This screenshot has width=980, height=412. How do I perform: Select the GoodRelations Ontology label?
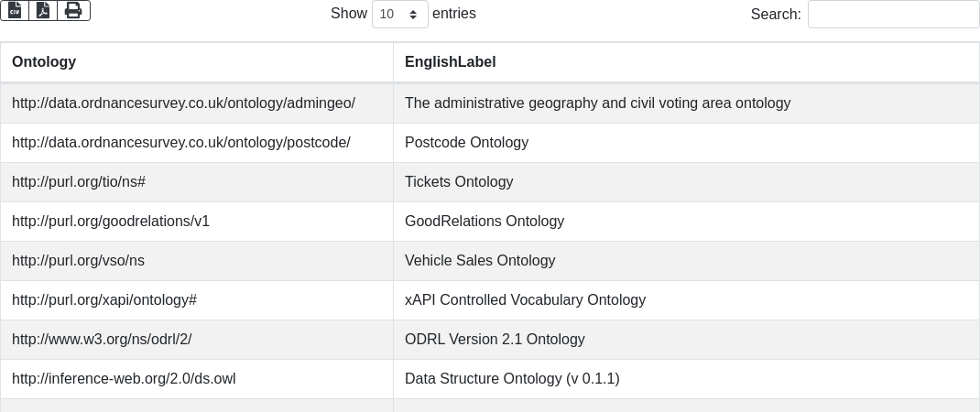click(485, 222)
